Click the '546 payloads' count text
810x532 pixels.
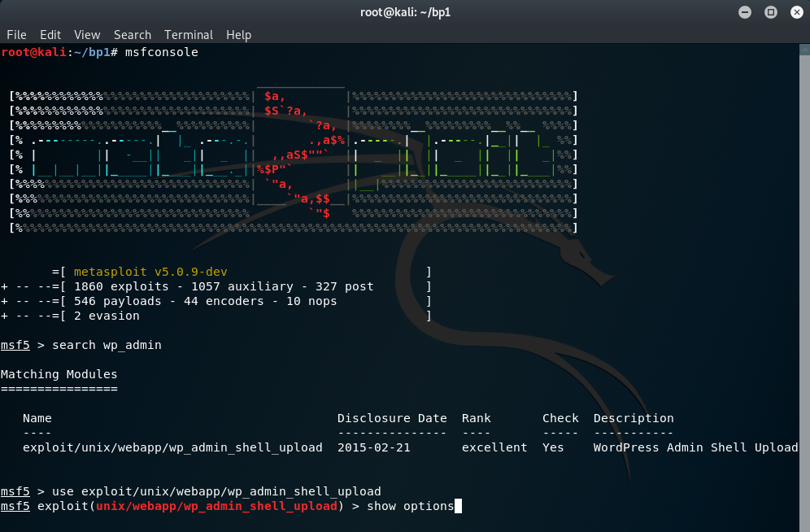(118, 301)
